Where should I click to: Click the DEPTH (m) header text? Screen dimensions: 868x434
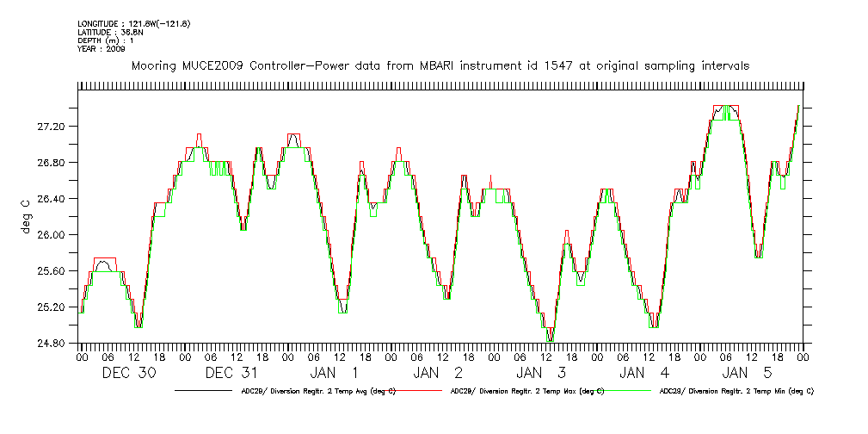click(107, 40)
